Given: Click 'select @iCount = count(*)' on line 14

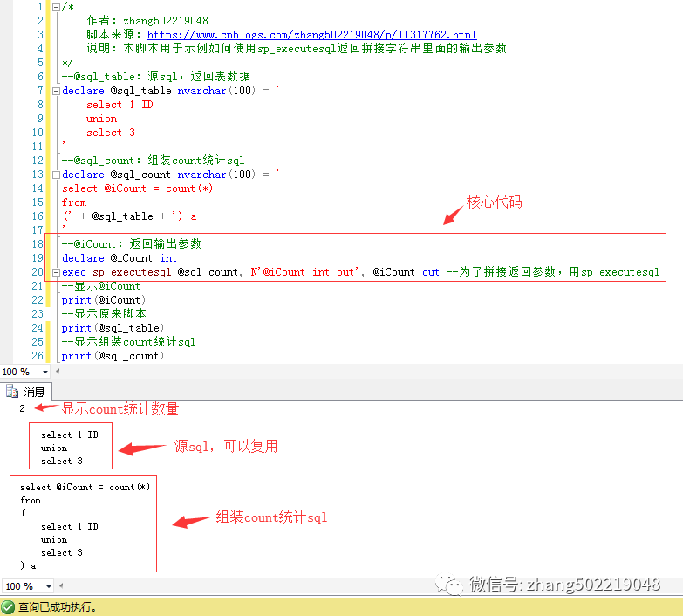Looking at the screenshot, I should pos(137,188).
